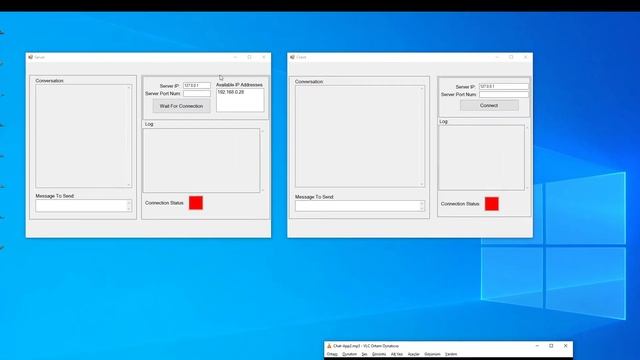Maximize the VLC window
The height and width of the screenshot is (360, 640).
(551, 346)
